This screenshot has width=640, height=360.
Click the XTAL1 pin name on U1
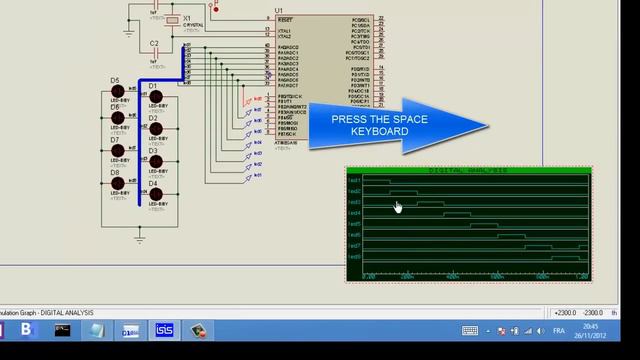(284, 31)
